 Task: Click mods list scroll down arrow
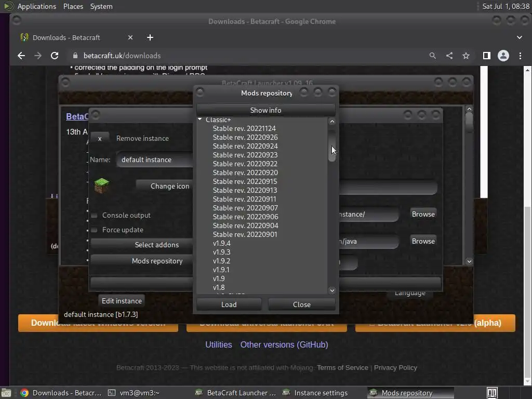tap(332, 290)
